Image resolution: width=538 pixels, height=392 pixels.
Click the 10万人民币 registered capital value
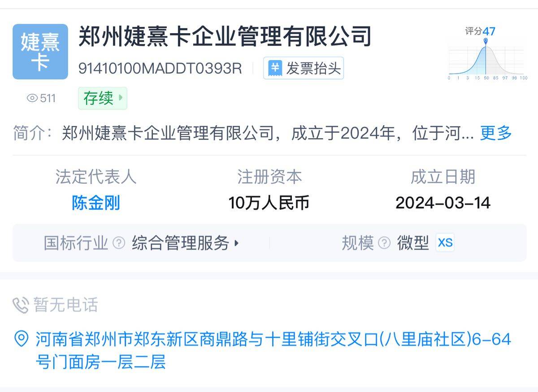pos(269,203)
